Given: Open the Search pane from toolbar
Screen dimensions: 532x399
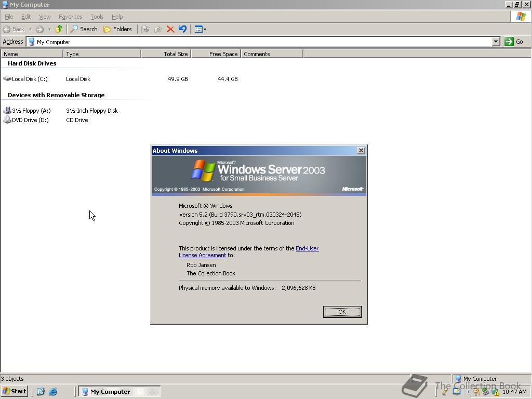Looking at the screenshot, I should click(x=84, y=29).
